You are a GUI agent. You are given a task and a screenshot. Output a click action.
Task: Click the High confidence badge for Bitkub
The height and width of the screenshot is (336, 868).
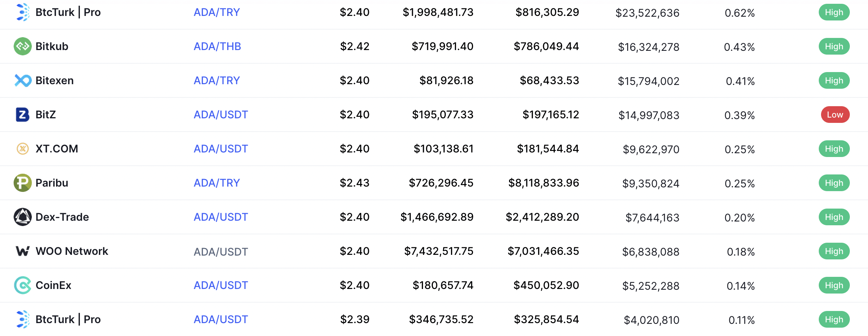[834, 46]
